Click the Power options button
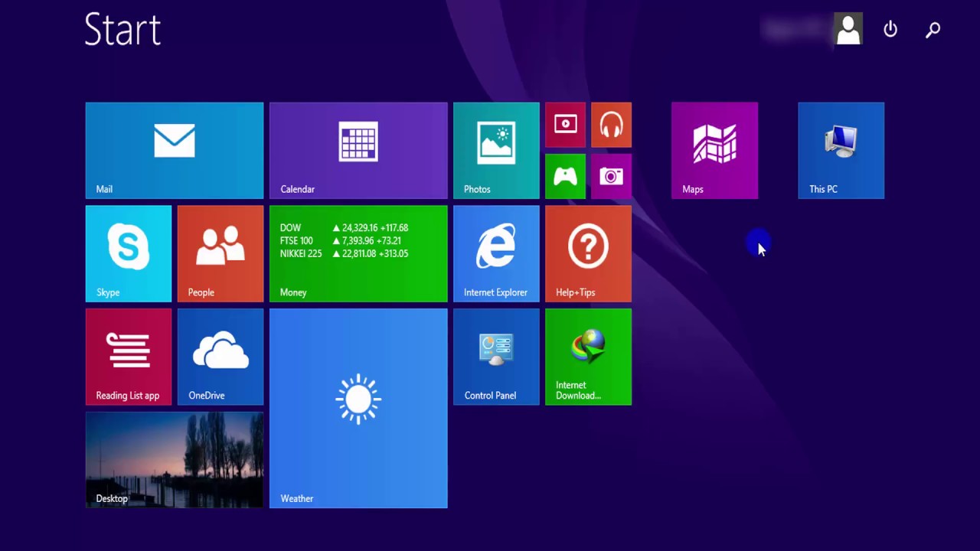Screen dimensions: 980x551 [x=890, y=29]
